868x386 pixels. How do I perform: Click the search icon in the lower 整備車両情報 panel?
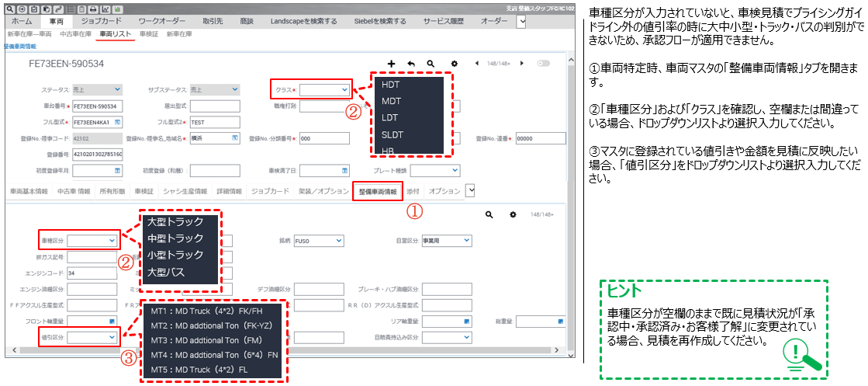point(489,214)
